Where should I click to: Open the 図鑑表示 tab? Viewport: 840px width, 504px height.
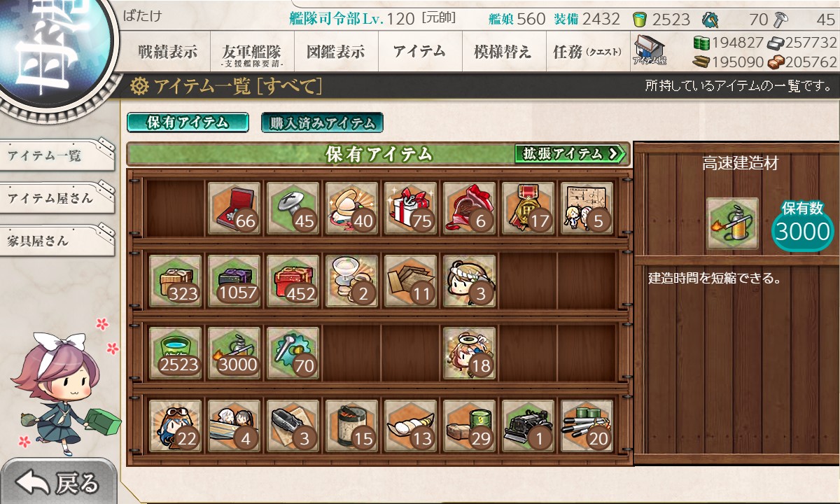[336, 52]
